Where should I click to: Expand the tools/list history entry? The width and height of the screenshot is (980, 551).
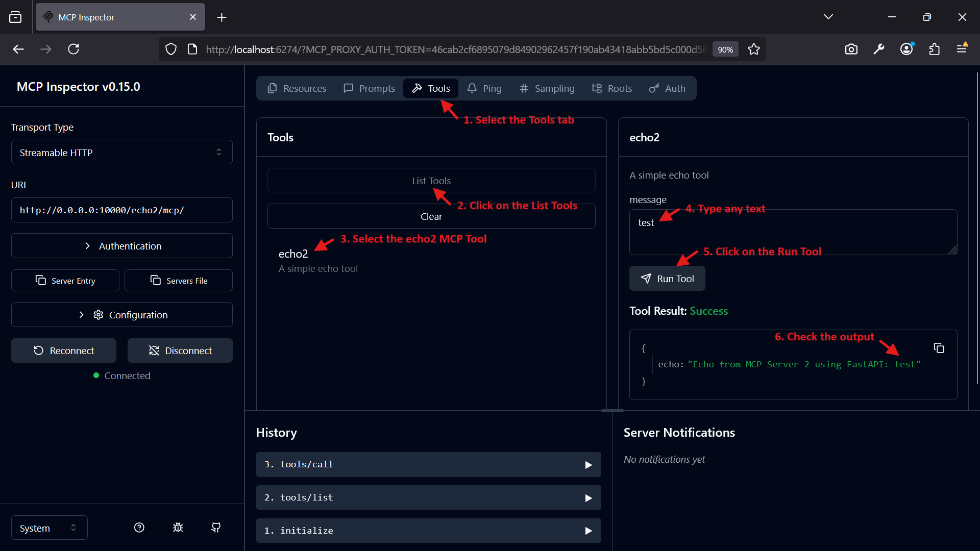tap(429, 497)
